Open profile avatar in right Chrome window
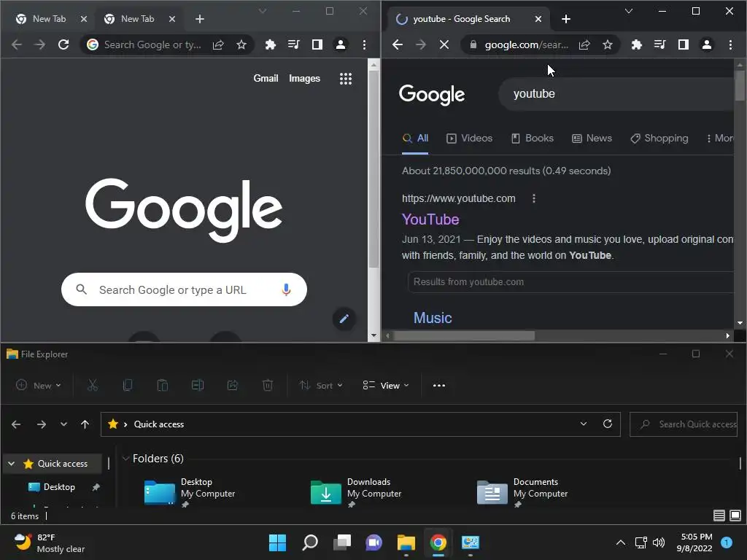The width and height of the screenshot is (747, 560). (x=706, y=44)
